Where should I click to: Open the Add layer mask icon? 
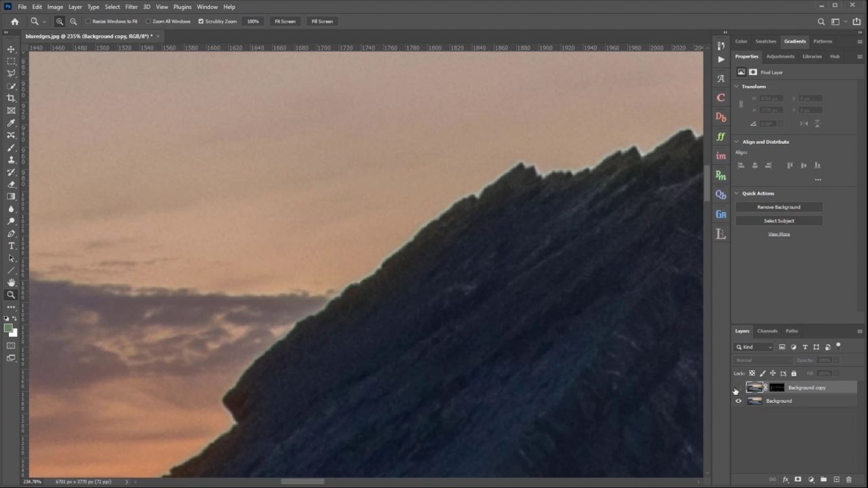coord(798,479)
